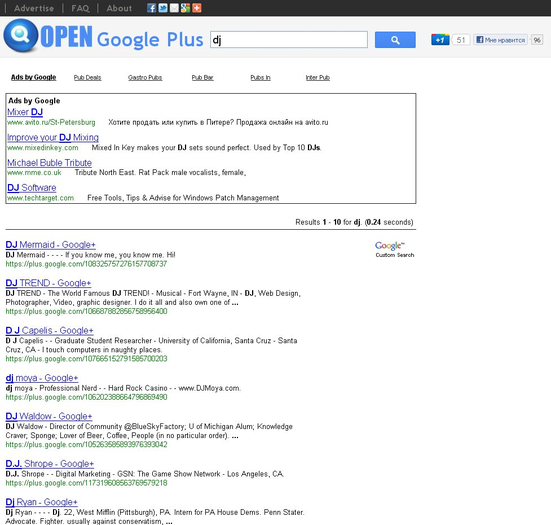Open the Inter Pub ad link
This screenshot has width=551, height=525.
(x=318, y=78)
